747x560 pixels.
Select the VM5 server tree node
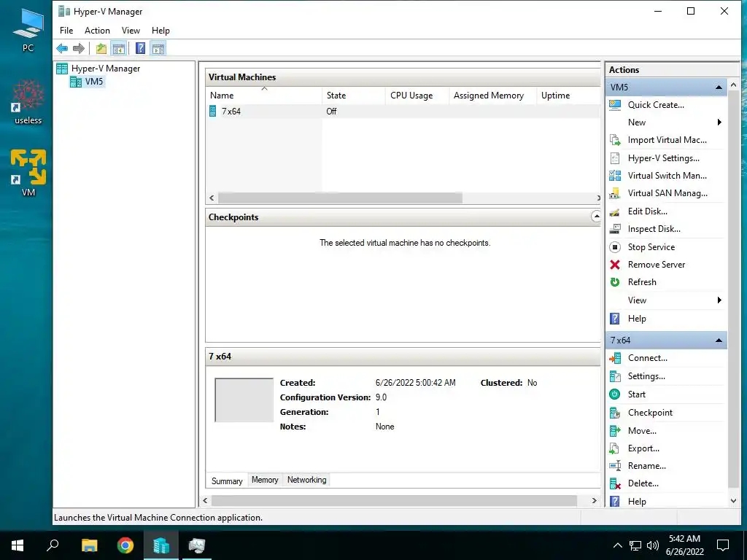[x=88, y=82]
